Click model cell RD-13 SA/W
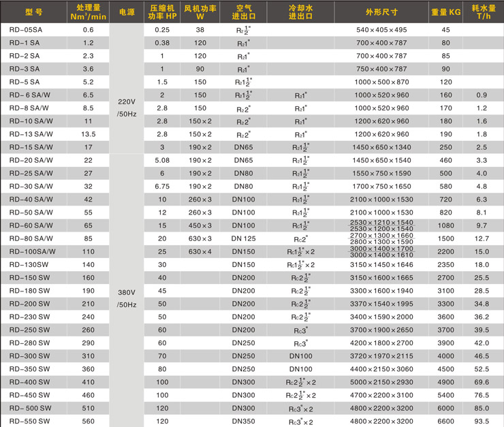The height and width of the screenshot is (427, 504). click(31, 134)
